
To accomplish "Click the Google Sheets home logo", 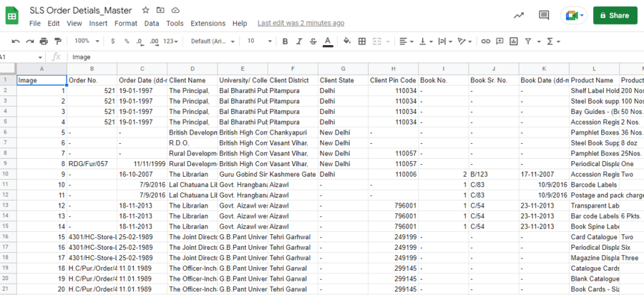I will click(x=12, y=16).
